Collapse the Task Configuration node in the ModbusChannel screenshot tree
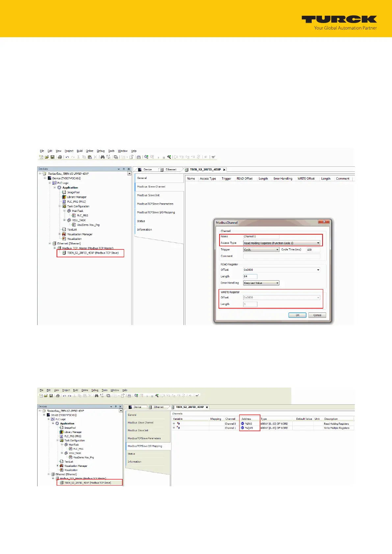Image resolution: width=392 pixels, height=554 pixels. [60, 206]
